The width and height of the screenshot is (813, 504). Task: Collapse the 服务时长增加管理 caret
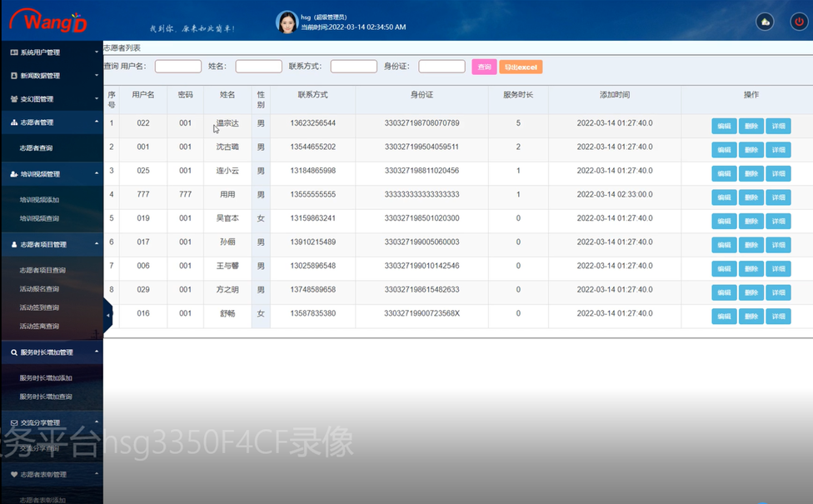click(97, 352)
